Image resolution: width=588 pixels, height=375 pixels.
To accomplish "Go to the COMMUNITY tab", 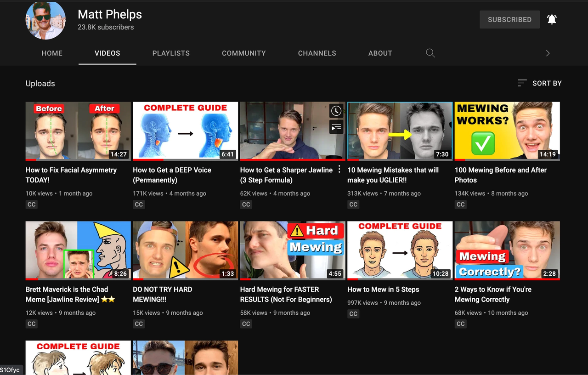I will [x=244, y=53].
